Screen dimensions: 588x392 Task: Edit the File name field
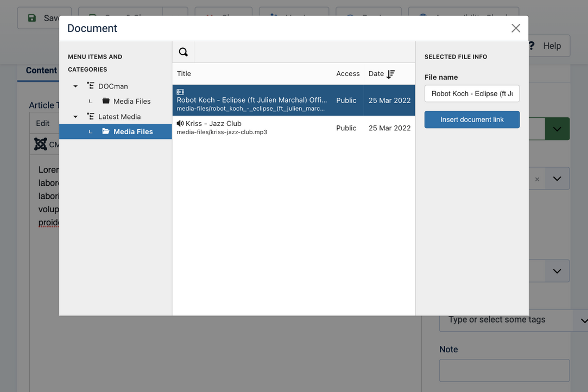click(472, 93)
